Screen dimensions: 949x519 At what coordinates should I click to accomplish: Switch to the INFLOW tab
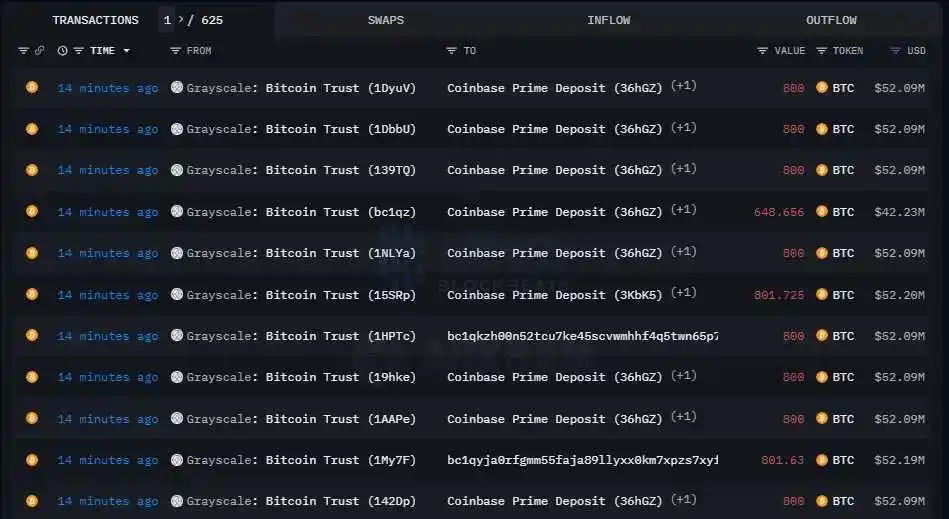pos(608,20)
